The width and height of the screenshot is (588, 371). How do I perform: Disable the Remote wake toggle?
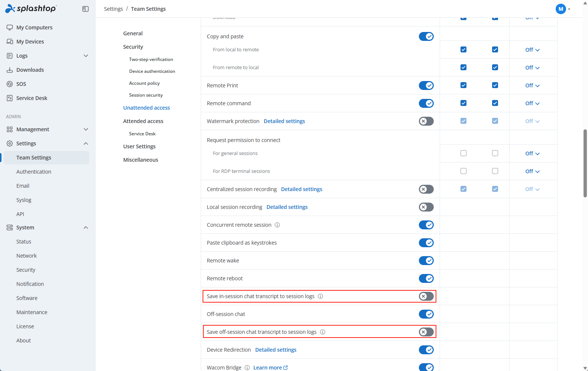pyautogui.click(x=426, y=261)
